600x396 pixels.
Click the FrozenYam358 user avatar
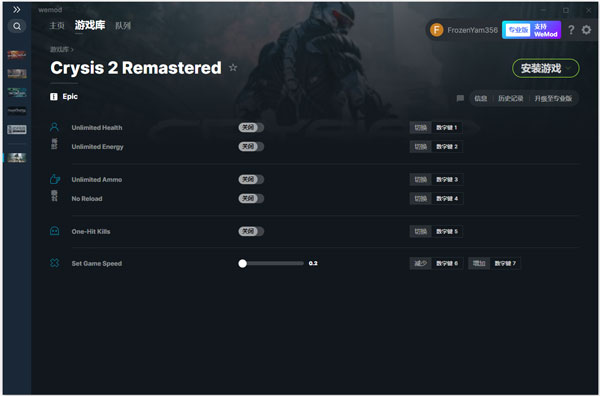click(x=437, y=30)
